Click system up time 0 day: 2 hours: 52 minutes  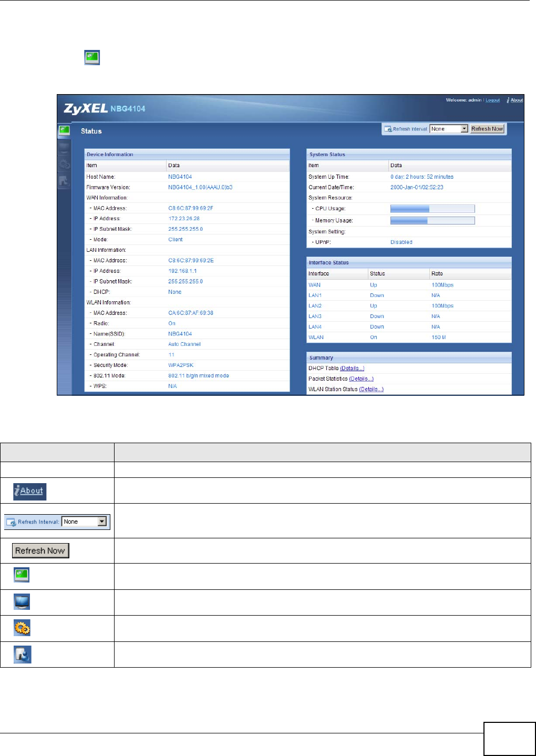422,177
